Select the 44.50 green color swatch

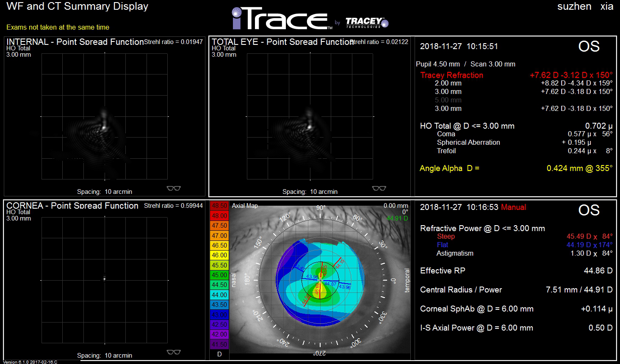pos(219,285)
